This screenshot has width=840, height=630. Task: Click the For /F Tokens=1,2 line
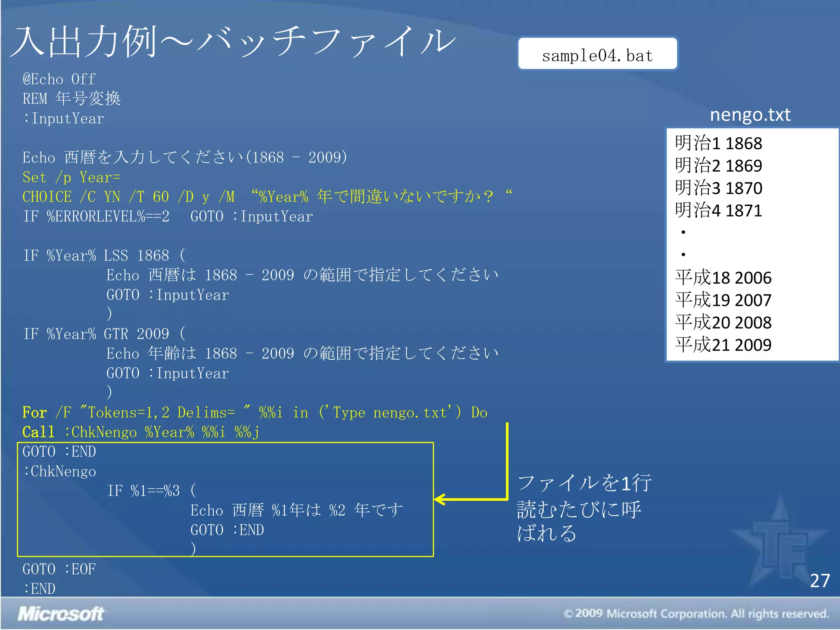(x=255, y=412)
